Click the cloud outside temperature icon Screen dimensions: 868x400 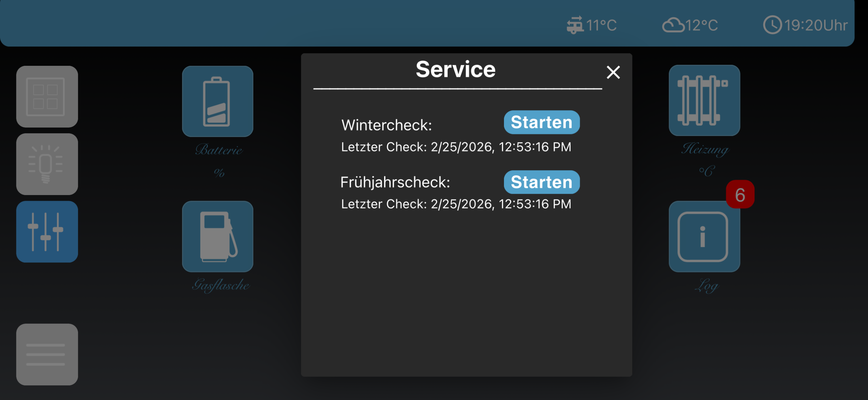click(673, 25)
